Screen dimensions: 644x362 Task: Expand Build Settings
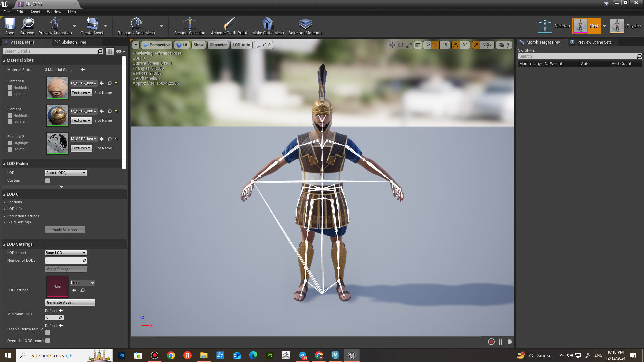(x=5, y=222)
